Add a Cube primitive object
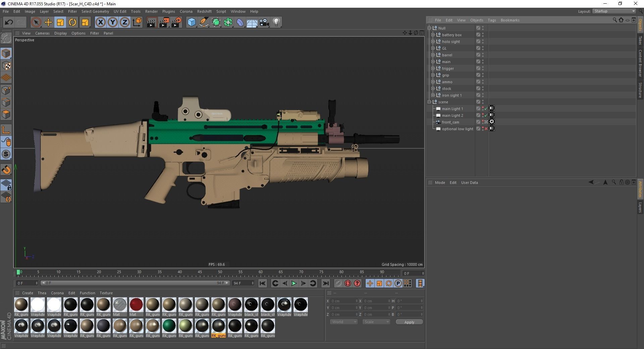644x349 pixels. point(192,22)
